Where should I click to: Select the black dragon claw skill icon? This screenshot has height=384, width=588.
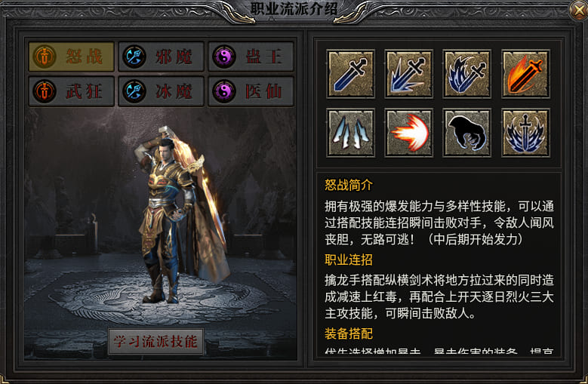[x=467, y=133]
